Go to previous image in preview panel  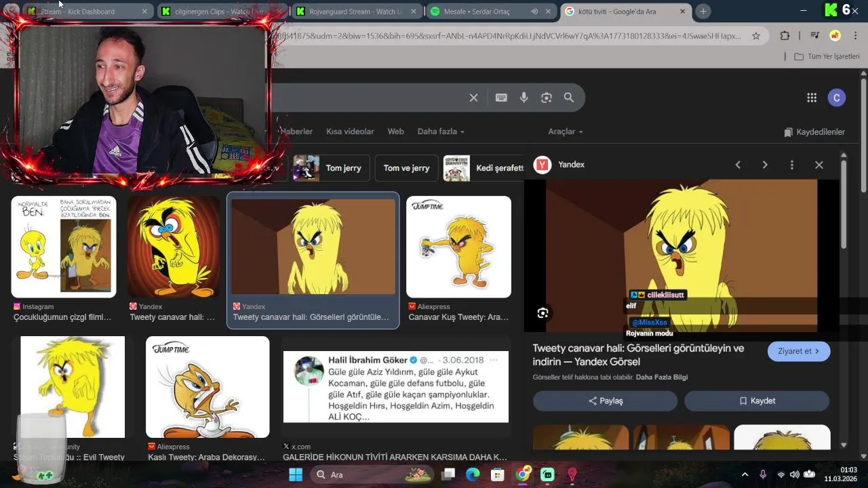738,165
